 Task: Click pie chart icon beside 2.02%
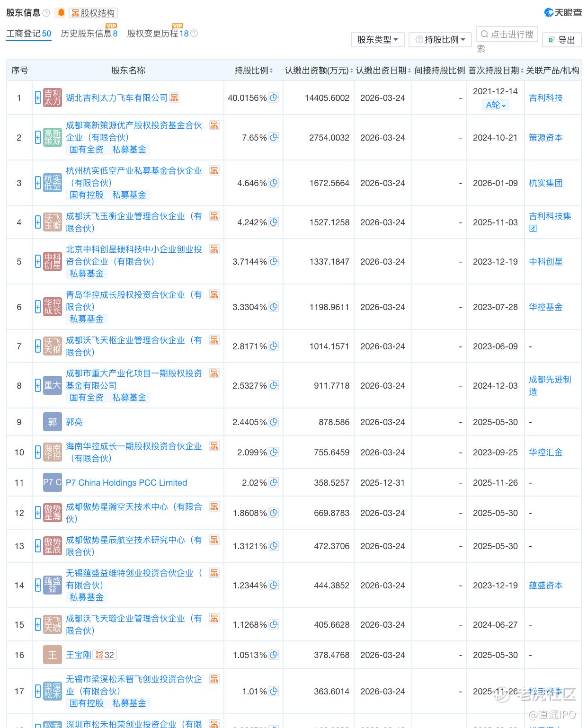tap(274, 483)
